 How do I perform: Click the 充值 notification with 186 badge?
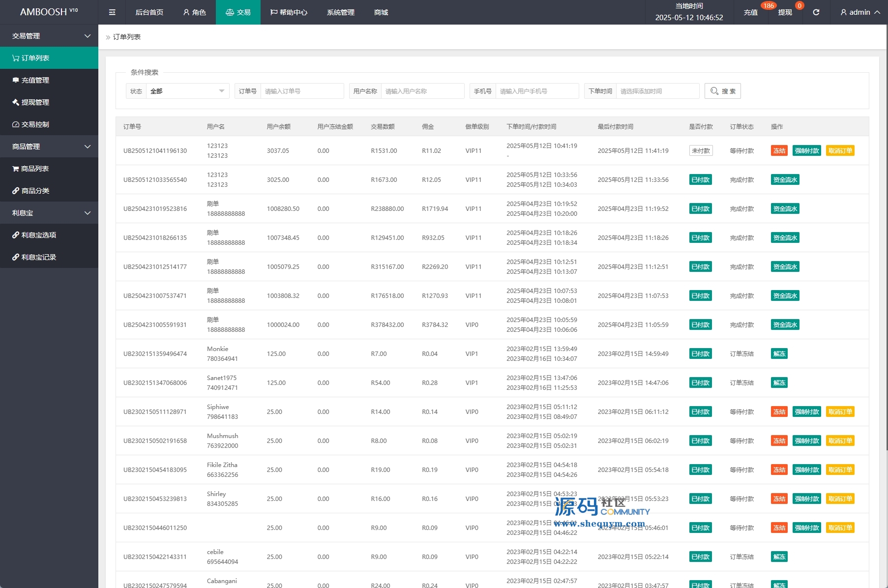click(x=750, y=12)
